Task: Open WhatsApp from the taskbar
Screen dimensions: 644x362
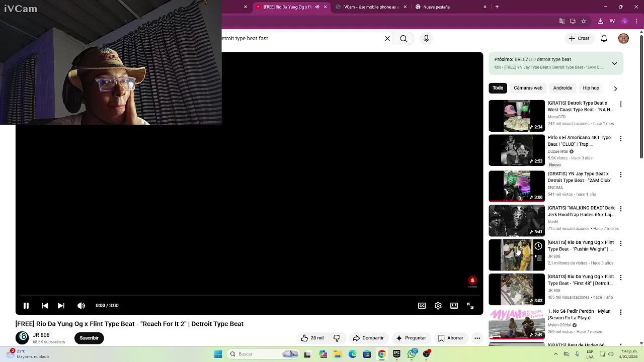Action: click(412, 354)
